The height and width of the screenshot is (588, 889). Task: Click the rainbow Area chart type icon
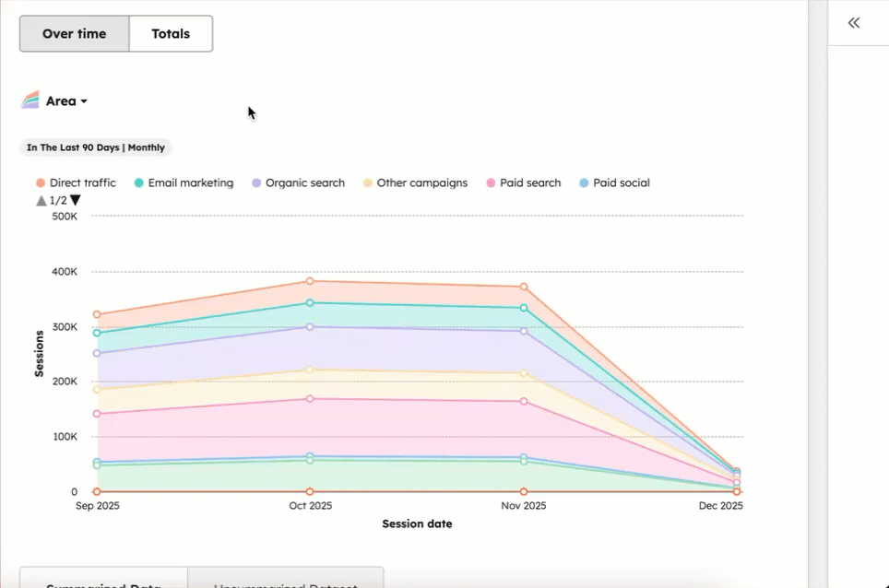click(30, 100)
